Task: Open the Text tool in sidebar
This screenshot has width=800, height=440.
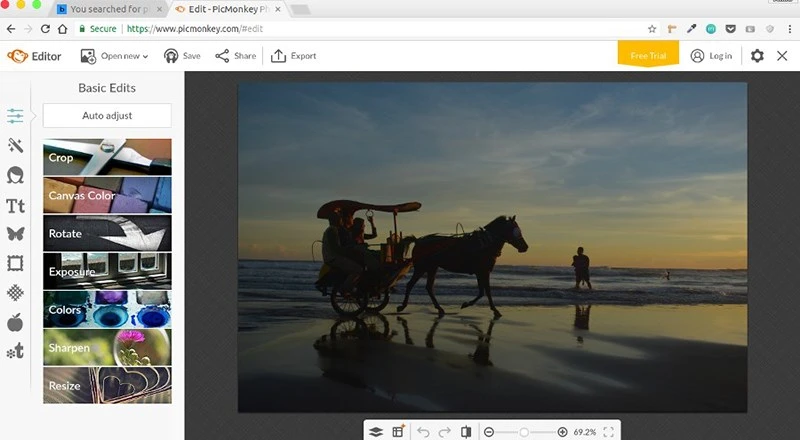Action: tap(15, 206)
